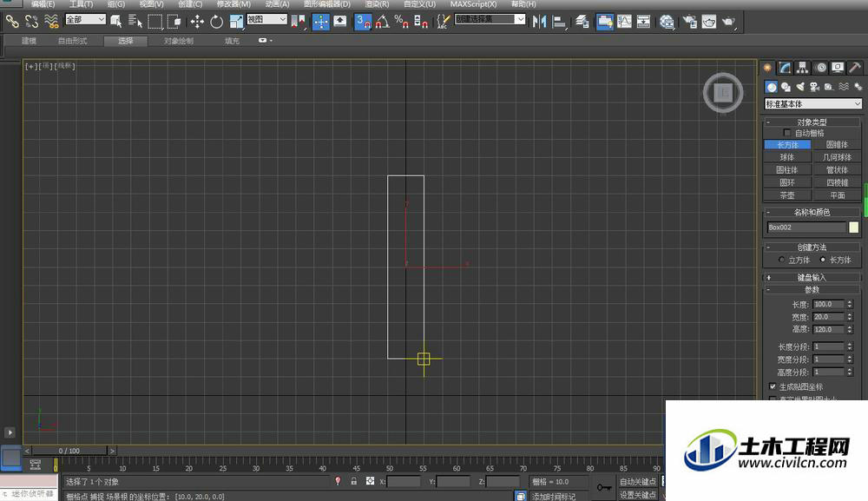Switch to the Display command panel tab
The width and height of the screenshot is (868, 501).
click(x=838, y=68)
